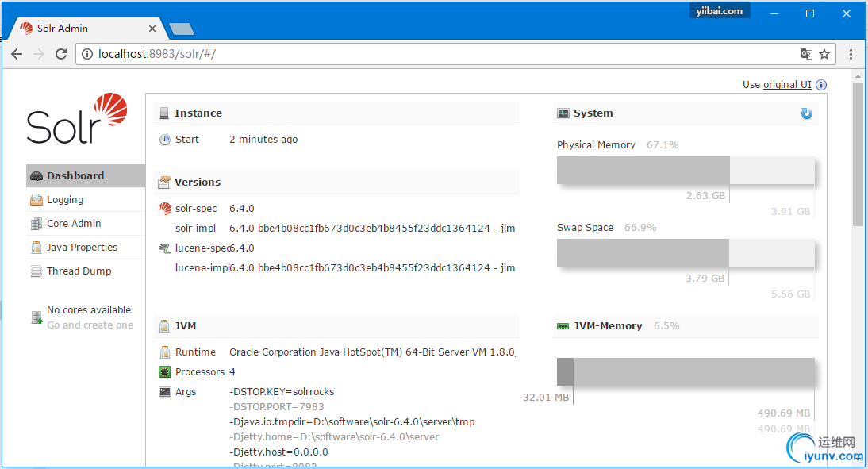This screenshot has height=469, width=868.
Task: Click the Physical Memory usage bar
Action: tap(686, 171)
